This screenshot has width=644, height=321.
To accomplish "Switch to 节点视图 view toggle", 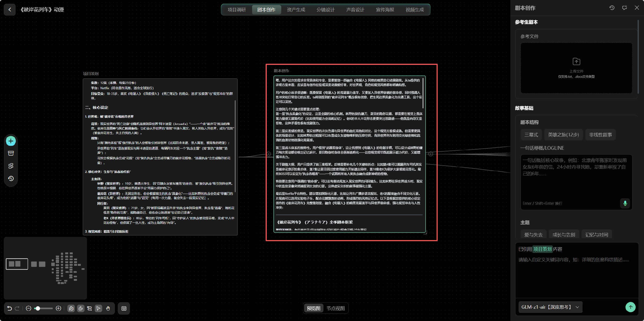I will [335, 308].
